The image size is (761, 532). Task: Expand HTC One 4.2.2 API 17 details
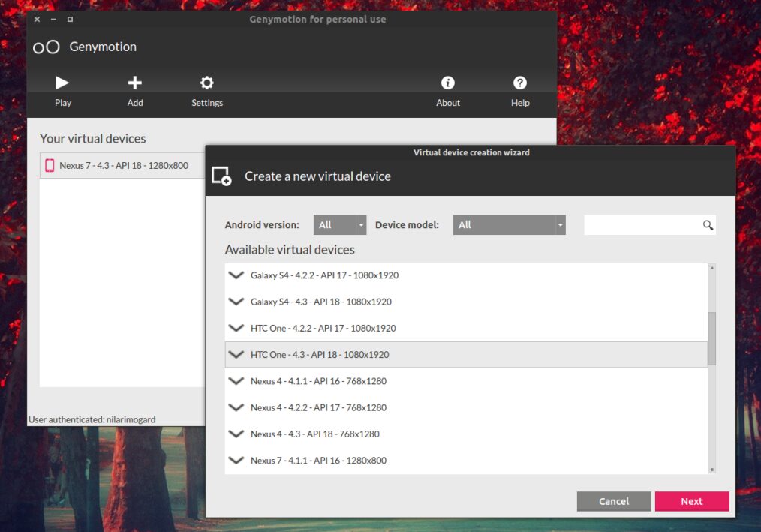tap(236, 328)
